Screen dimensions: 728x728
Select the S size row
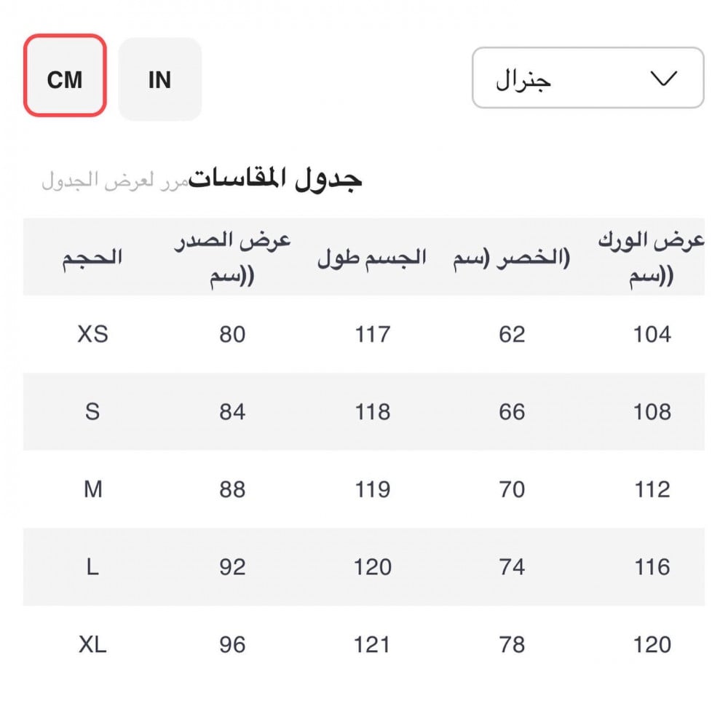(92, 412)
